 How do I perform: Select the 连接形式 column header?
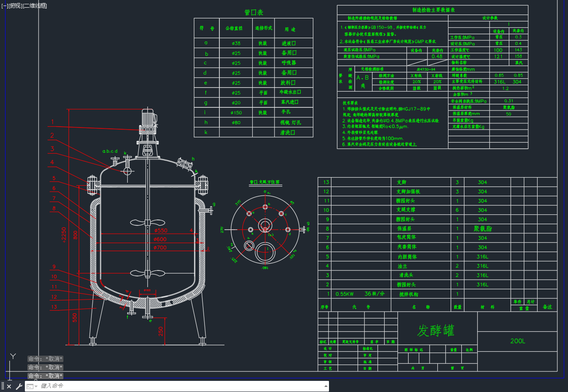pyautogui.click(x=264, y=28)
